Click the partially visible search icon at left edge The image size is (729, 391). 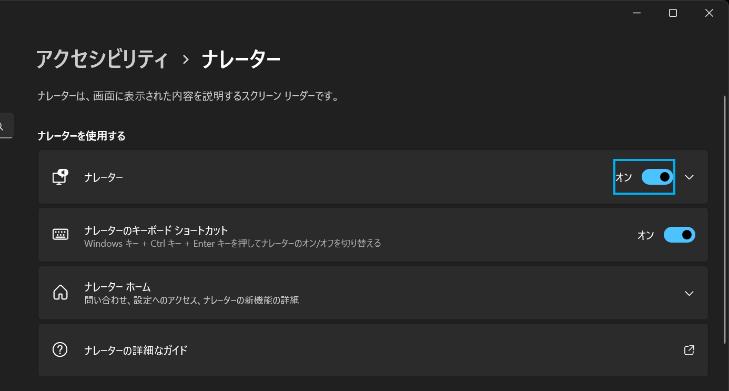pyautogui.click(x=1, y=126)
